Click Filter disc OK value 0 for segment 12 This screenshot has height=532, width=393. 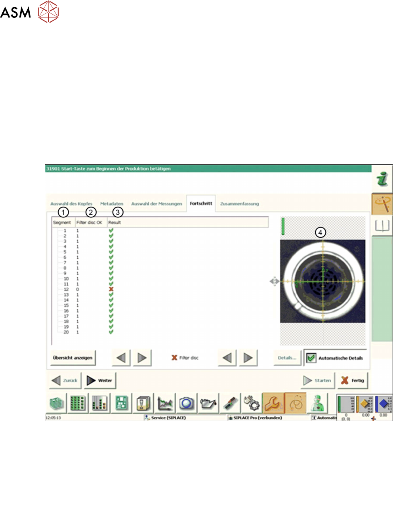(78, 289)
